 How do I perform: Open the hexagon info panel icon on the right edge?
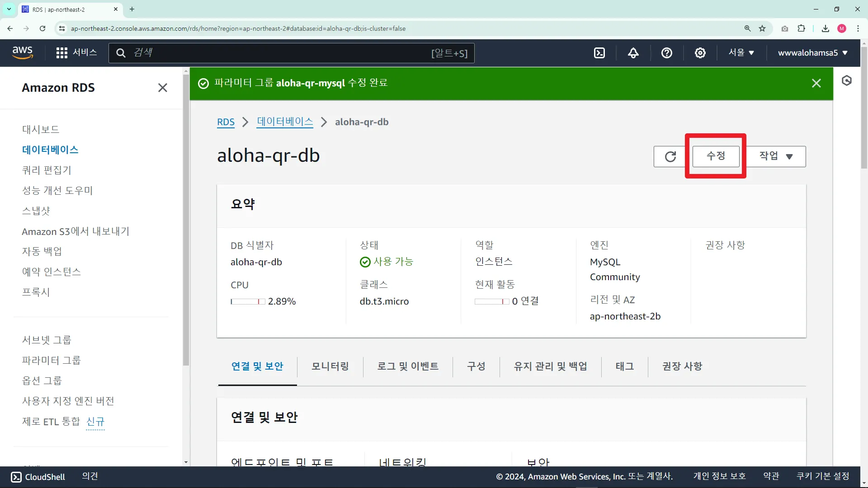point(846,80)
